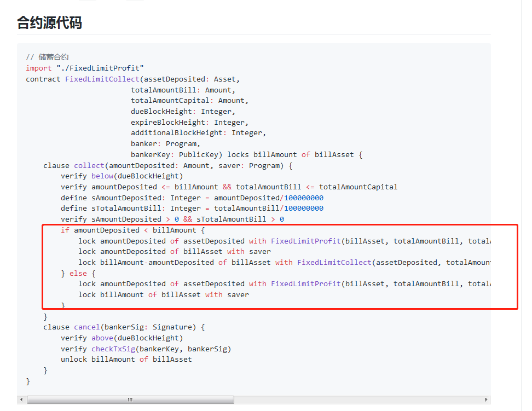This screenshot has width=532, height=411.
Task: Click the horizontal scrollbar left arrow
Action: coord(21,400)
